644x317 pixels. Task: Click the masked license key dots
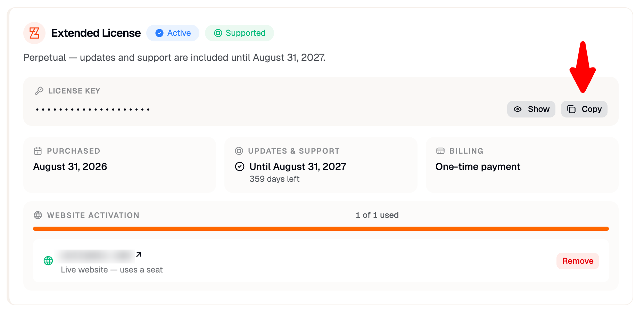pyautogui.click(x=93, y=109)
